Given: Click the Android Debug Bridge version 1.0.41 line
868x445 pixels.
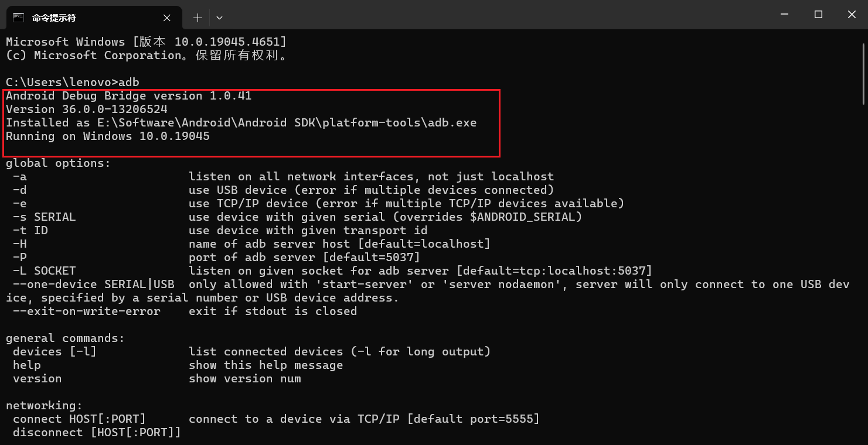Looking at the screenshot, I should (x=128, y=95).
